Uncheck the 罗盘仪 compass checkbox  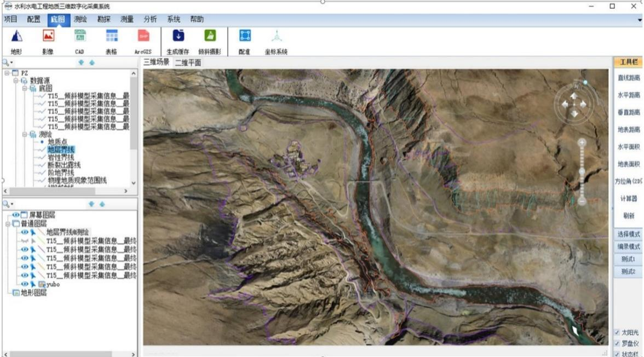pos(617,343)
